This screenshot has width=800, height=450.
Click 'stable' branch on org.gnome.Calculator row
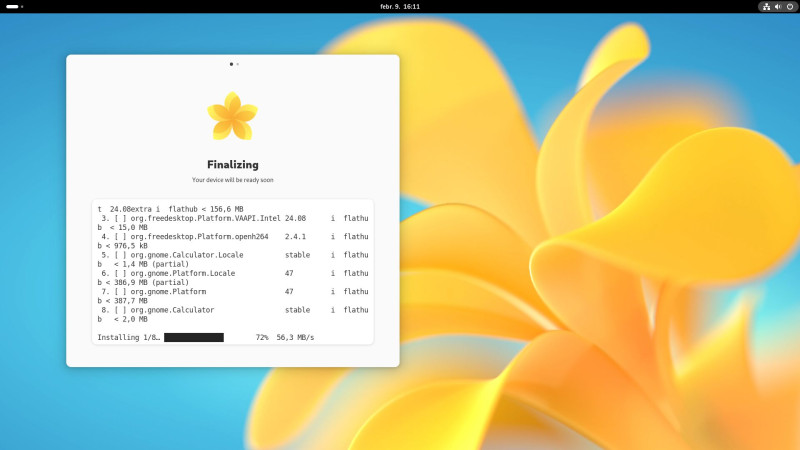(x=297, y=310)
